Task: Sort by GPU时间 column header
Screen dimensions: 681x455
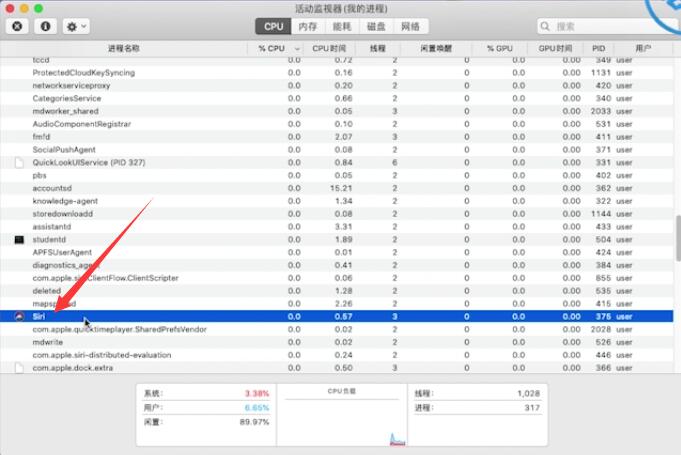Action: coord(555,48)
